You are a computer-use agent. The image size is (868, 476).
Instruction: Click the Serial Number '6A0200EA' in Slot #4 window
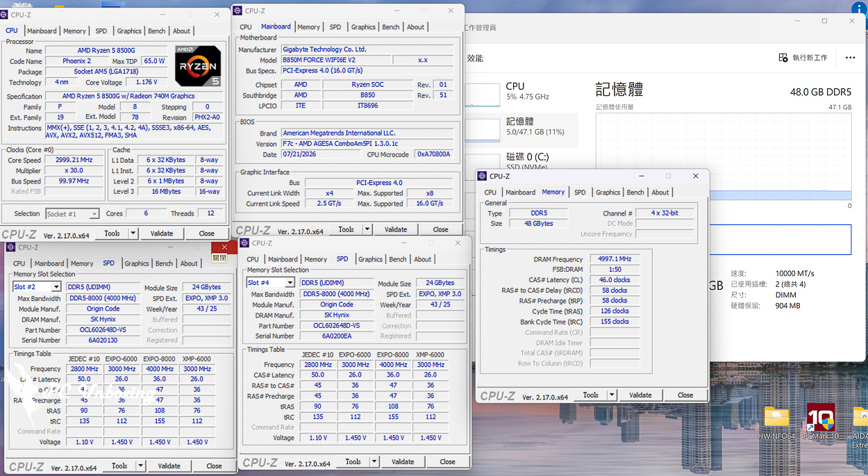(337, 336)
